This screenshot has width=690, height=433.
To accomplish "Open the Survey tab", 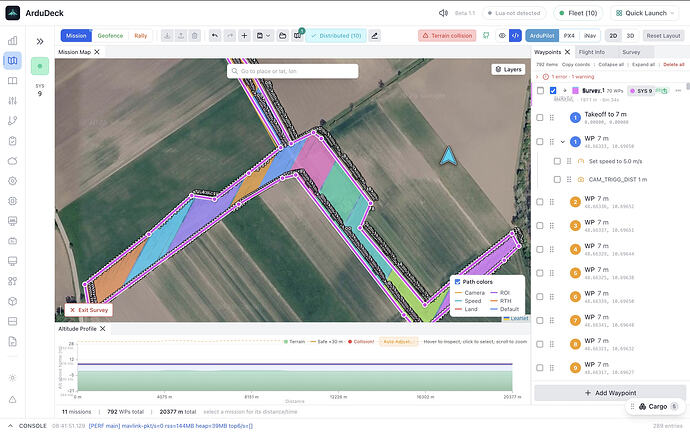I will pos(631,52).
